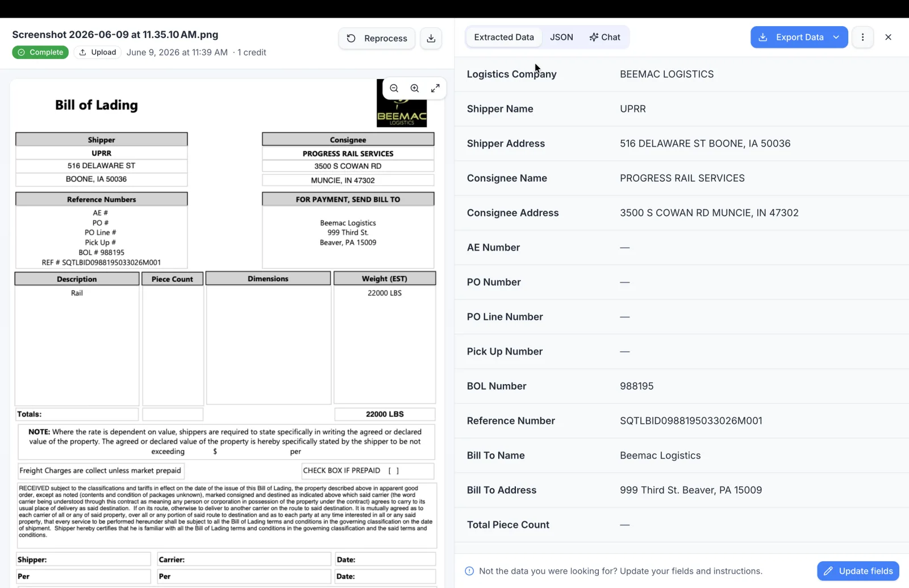Click the 1 credit label

tap(252, 52)
